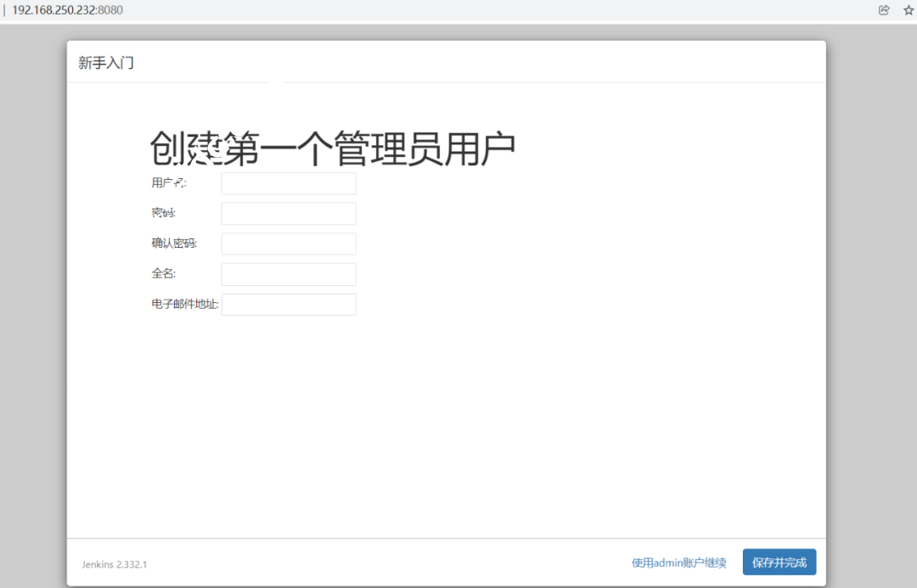The image size is (917, 588).
Task: Click the 192.168.250.232 IP address in the URL
Action: (54, 10)
